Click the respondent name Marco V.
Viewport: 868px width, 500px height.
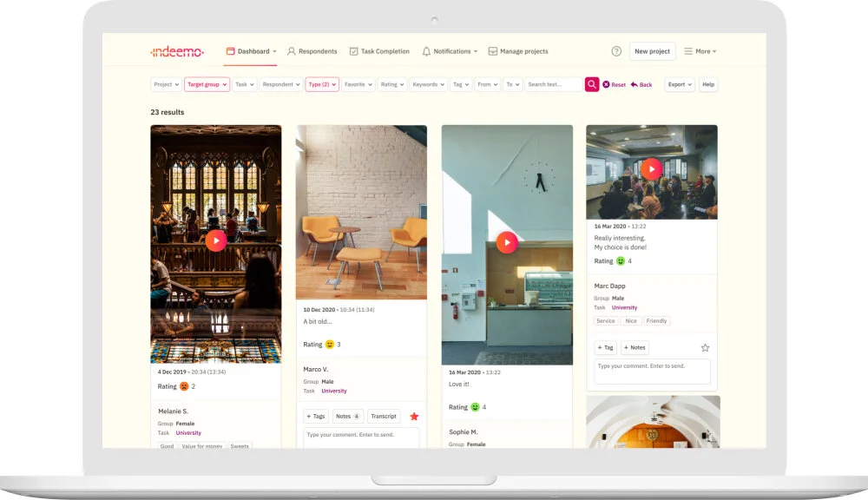tap(316, 369)
